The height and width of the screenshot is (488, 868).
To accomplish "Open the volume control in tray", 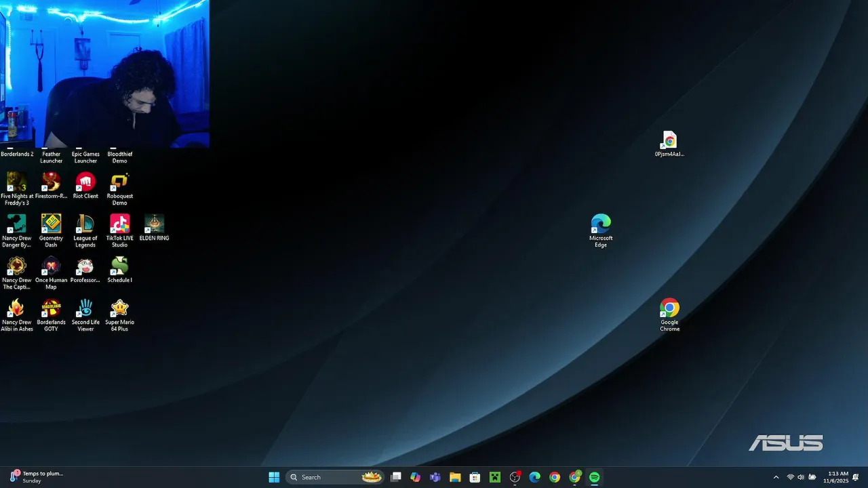I will pyautogui.click(x=801, y=477).
